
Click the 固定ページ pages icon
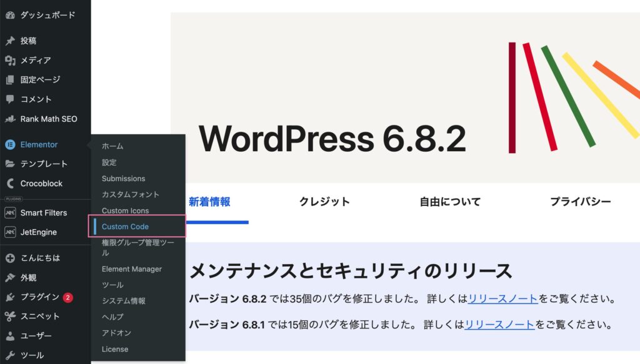(x=10, y=80)
